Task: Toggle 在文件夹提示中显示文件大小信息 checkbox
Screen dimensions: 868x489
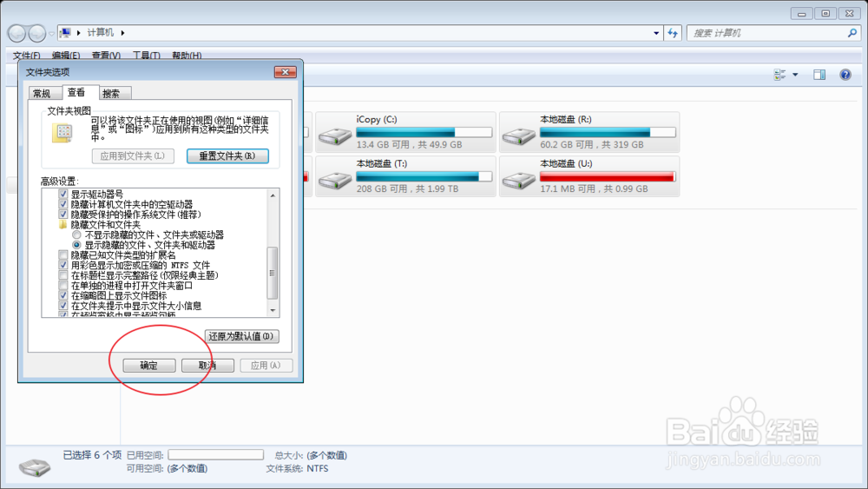Action: [x=63, y=306]
